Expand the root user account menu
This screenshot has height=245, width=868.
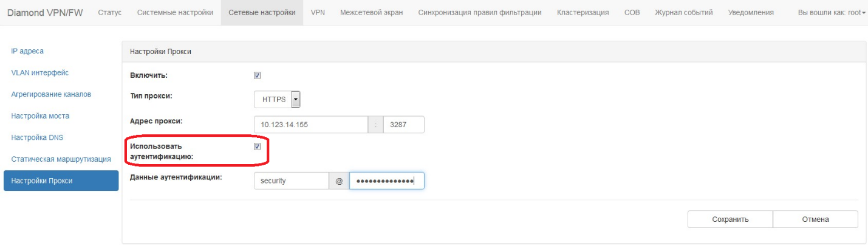831,13
